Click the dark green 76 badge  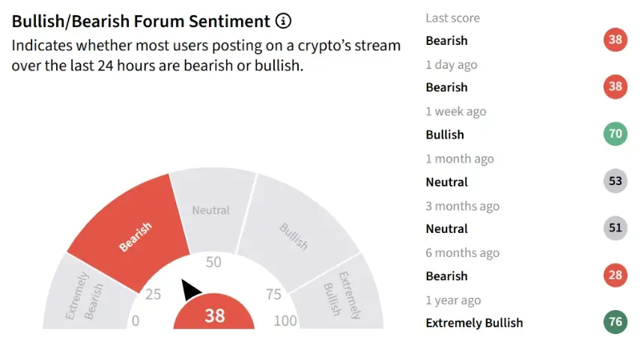pos(616,322)
